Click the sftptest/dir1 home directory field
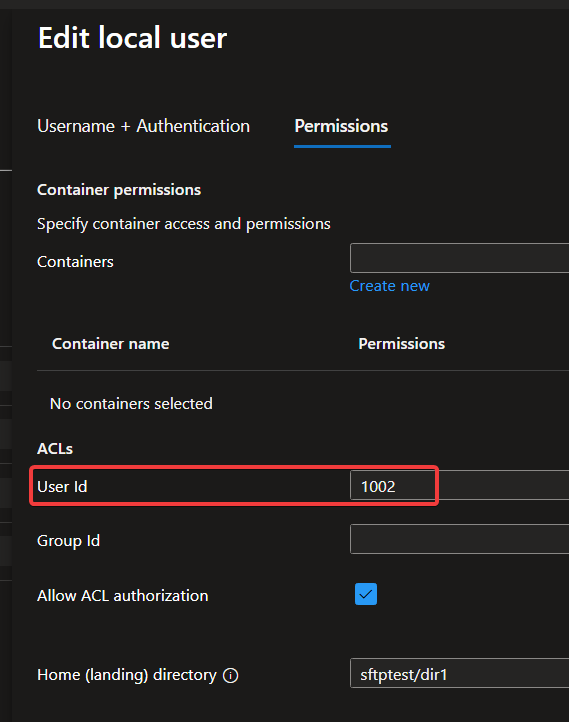 click(459, 673)
